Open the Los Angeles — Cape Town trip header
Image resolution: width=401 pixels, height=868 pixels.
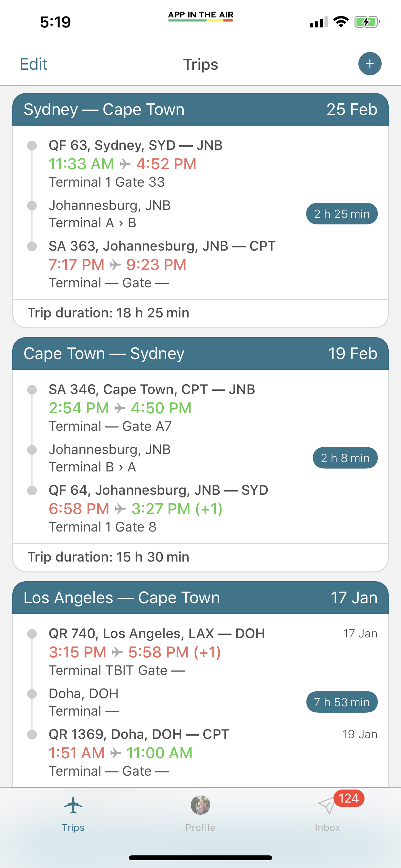pos(200,597)
